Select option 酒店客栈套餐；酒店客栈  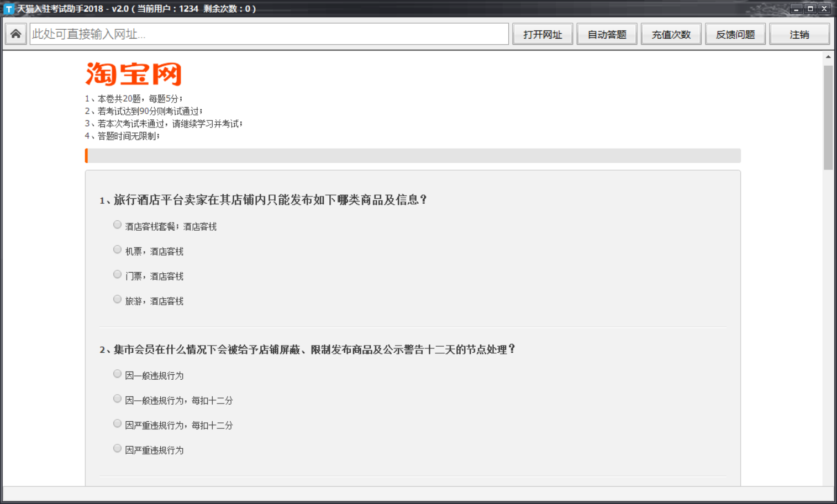117,225
